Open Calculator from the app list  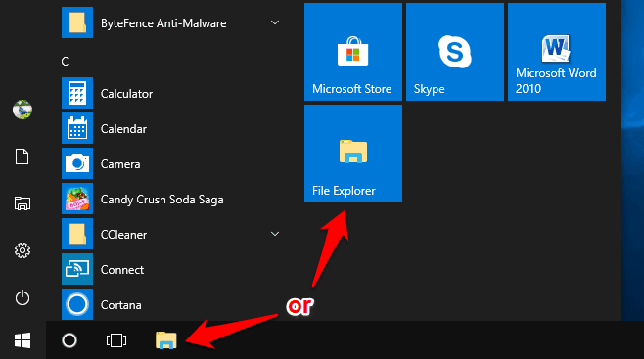(170, 94)
